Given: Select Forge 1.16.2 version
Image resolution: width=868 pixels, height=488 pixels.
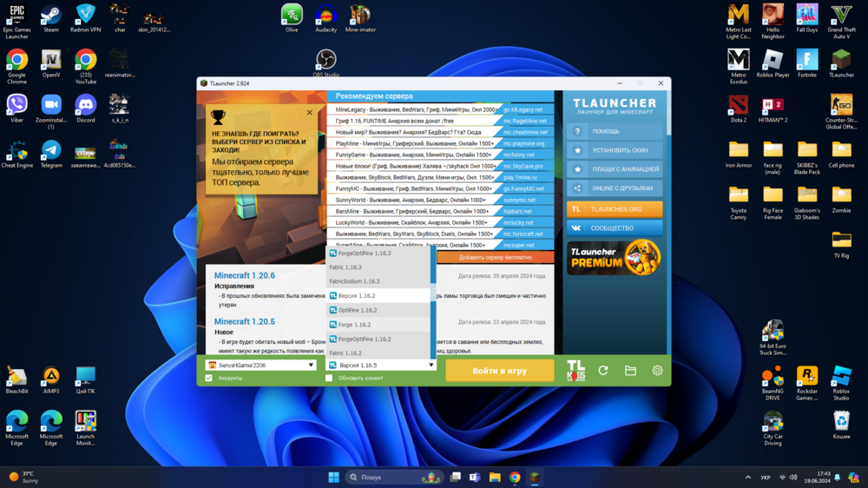Looking at the screenshot, I should pyautogui.click(x=378, y=325).
